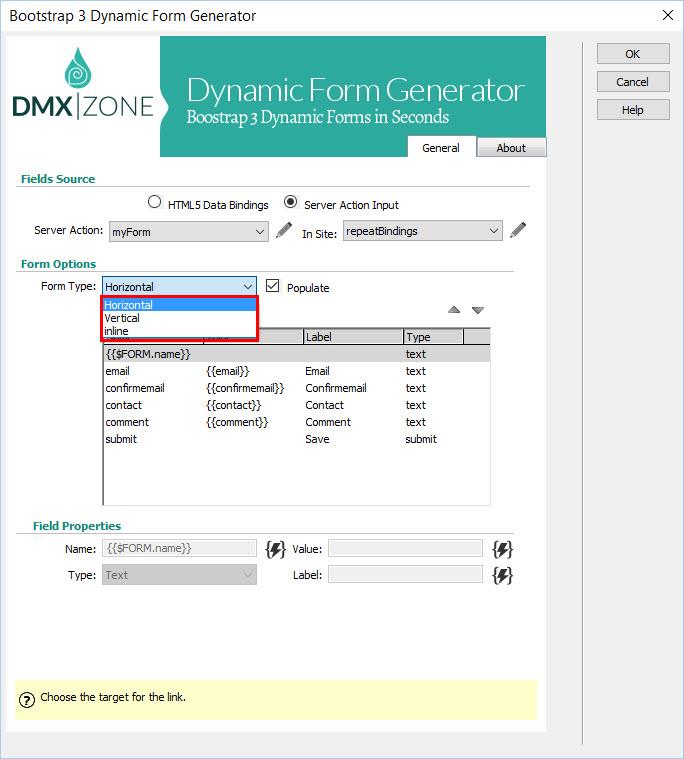Edit the In Site pencil icon
Viewport: 684px width, 759px height.
point(518,230)
